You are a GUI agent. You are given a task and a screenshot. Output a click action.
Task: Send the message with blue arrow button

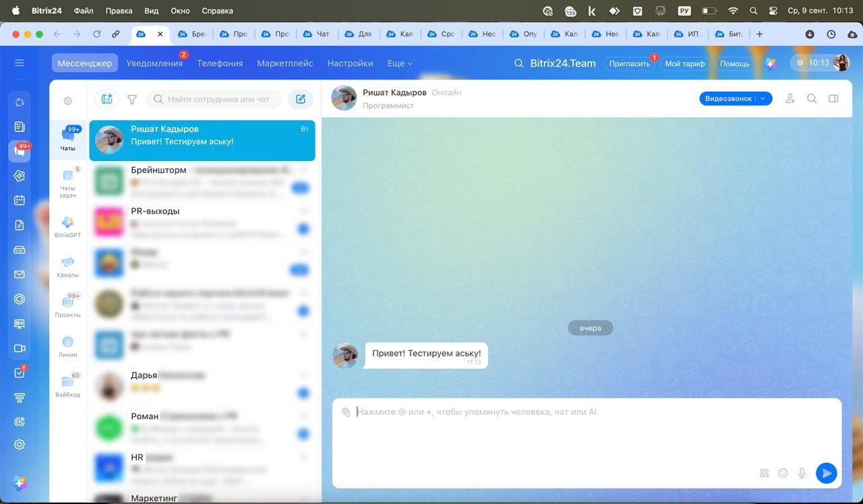(x=826, y=473)
